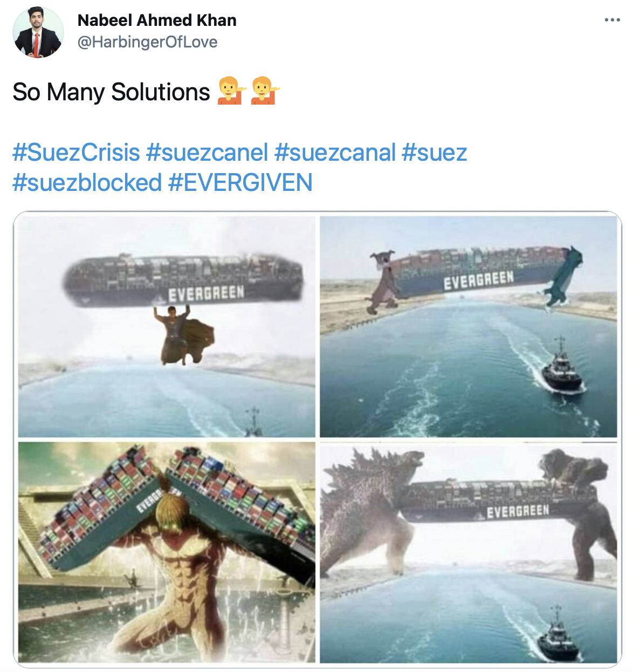Image resolution: width=632 pixels, height=672 pixels.
Task: Click EVERGREEN text on Superman's ship
Action: 207,294
